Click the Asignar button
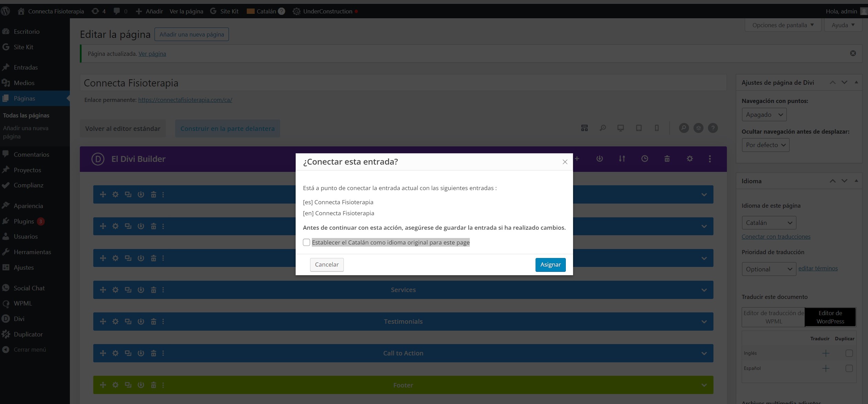The image size is (868, 404). 550,265
